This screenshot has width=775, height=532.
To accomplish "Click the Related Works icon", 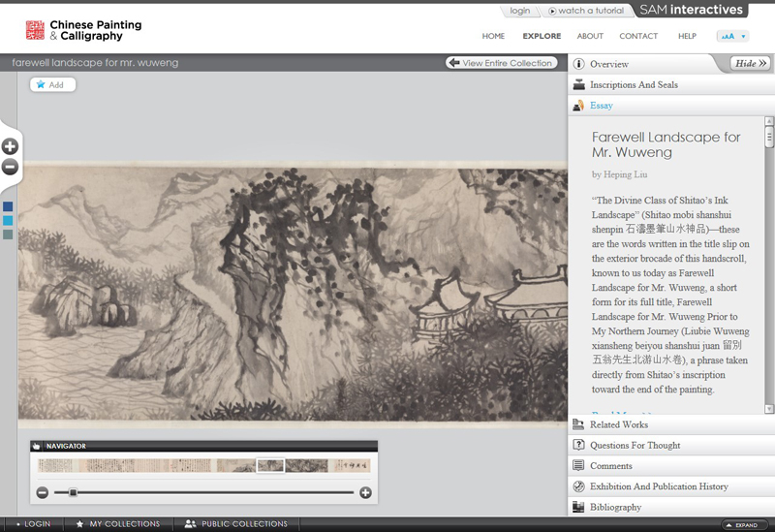I will point(578,424).
